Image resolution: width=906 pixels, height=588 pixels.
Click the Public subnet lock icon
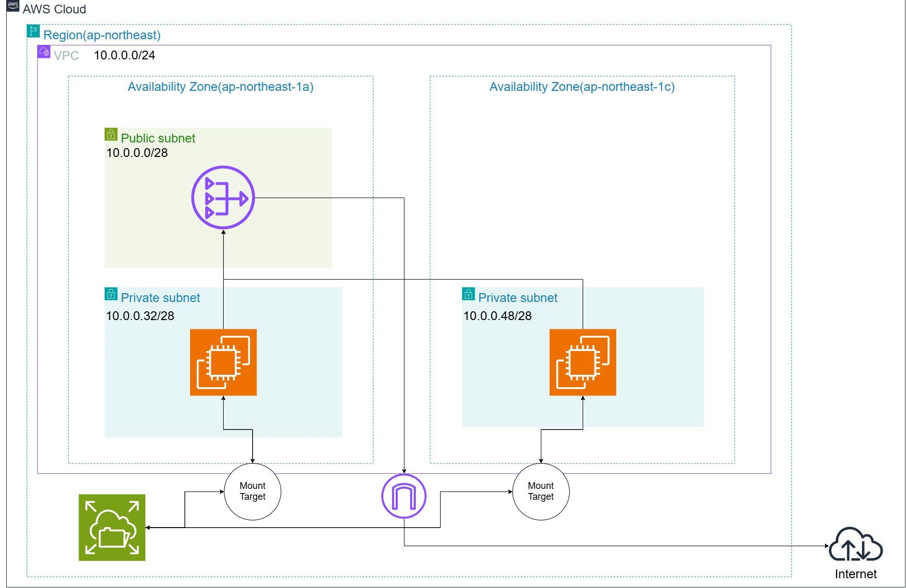(111, 134)
